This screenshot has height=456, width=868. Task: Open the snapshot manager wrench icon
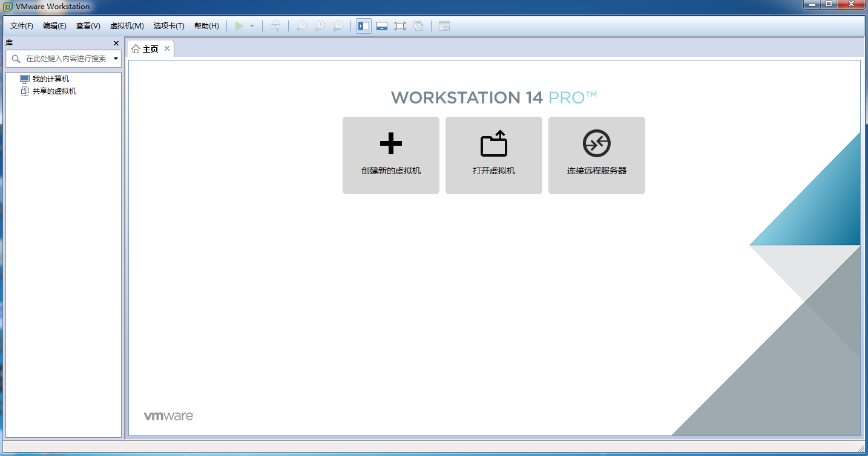[x=338, y=26]
